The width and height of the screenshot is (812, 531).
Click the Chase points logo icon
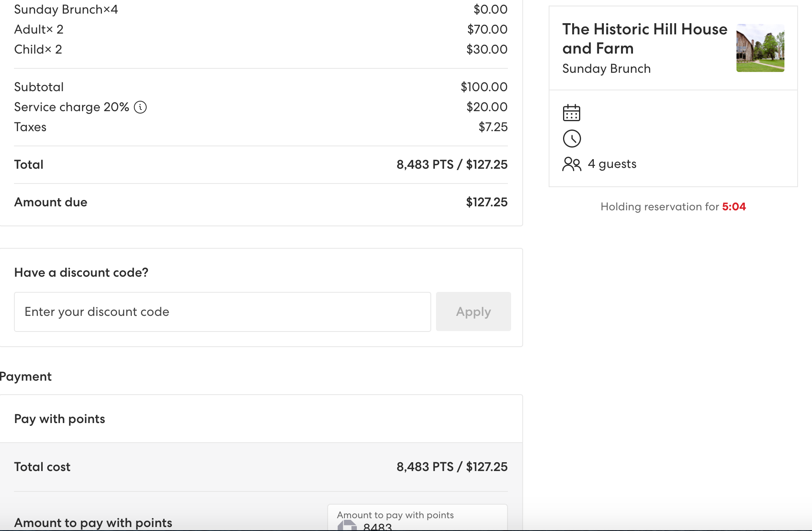point(347,526)
